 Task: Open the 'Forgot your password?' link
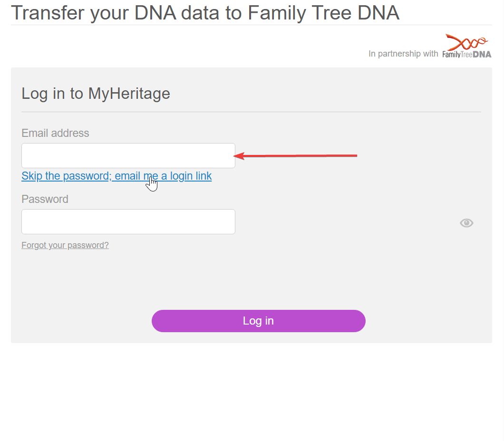click(65, 245)
